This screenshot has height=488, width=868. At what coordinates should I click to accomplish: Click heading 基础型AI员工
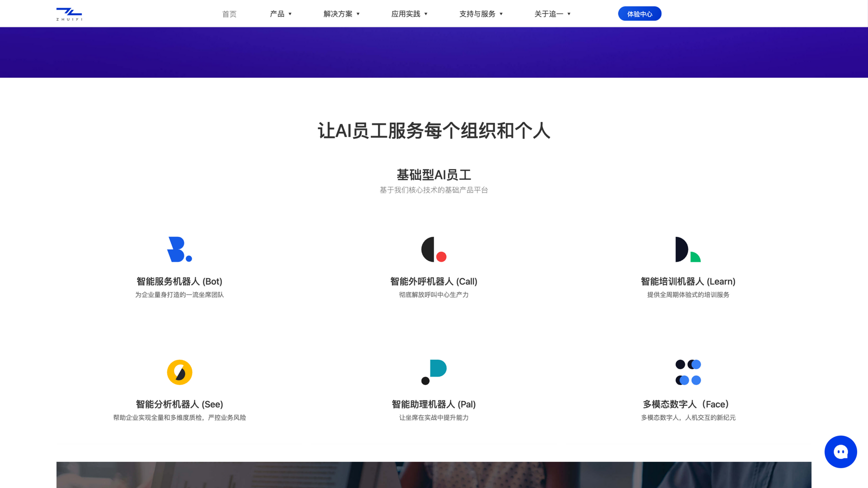[x=434, y=175]
